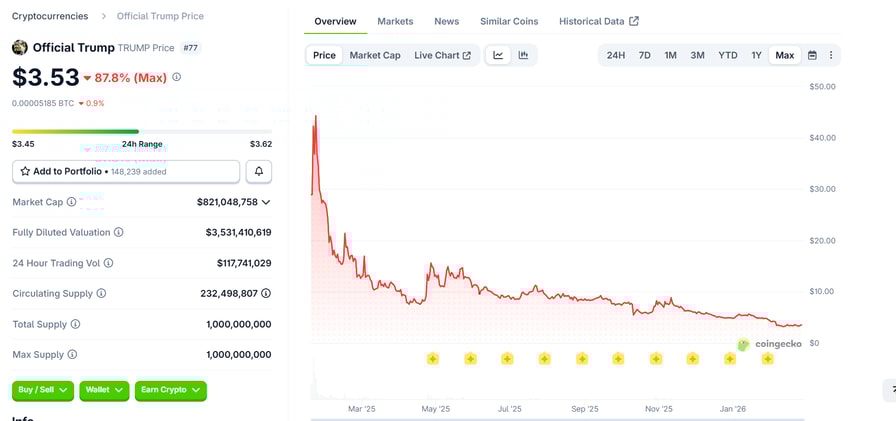Click the info icon beside Market Cap
The image size is (896, 421).
71,202
